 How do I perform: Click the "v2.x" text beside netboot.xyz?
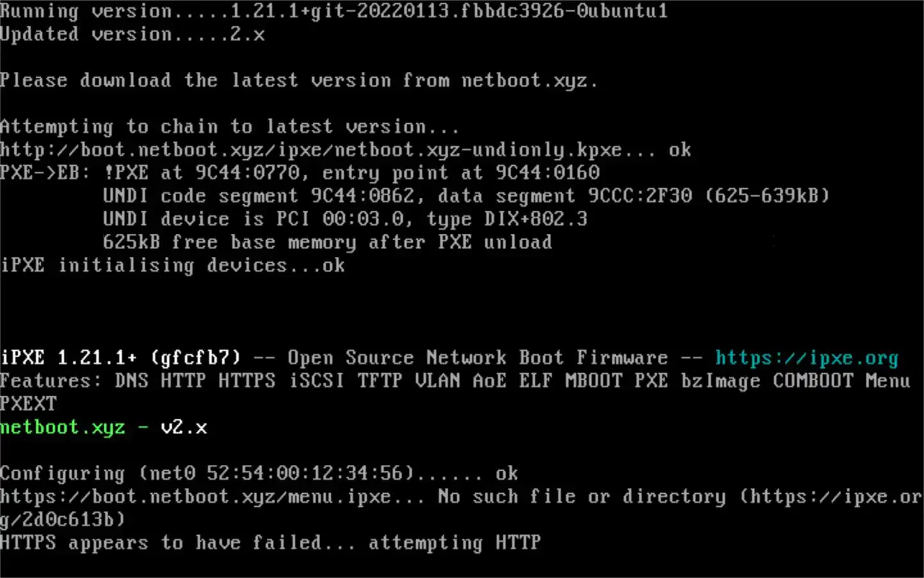184,427
